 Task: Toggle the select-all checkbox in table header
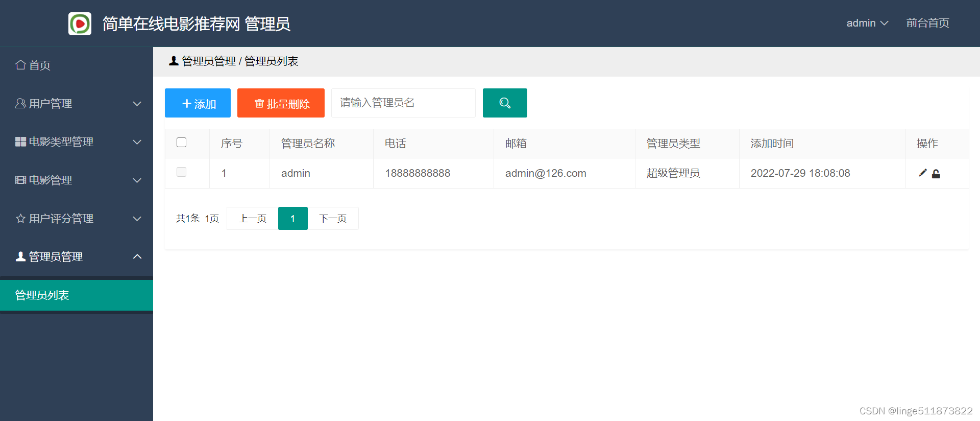181,143
